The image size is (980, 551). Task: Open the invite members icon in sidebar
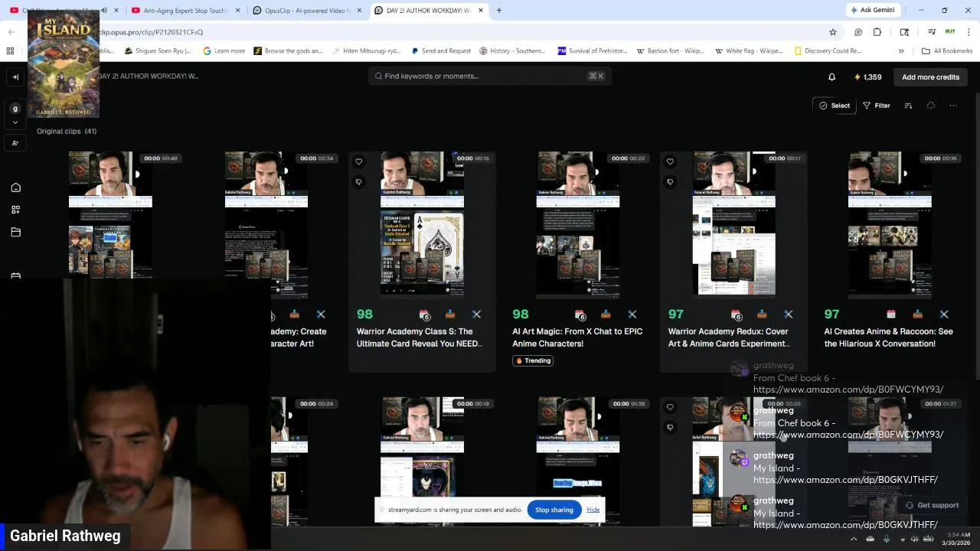click(15, 143)
